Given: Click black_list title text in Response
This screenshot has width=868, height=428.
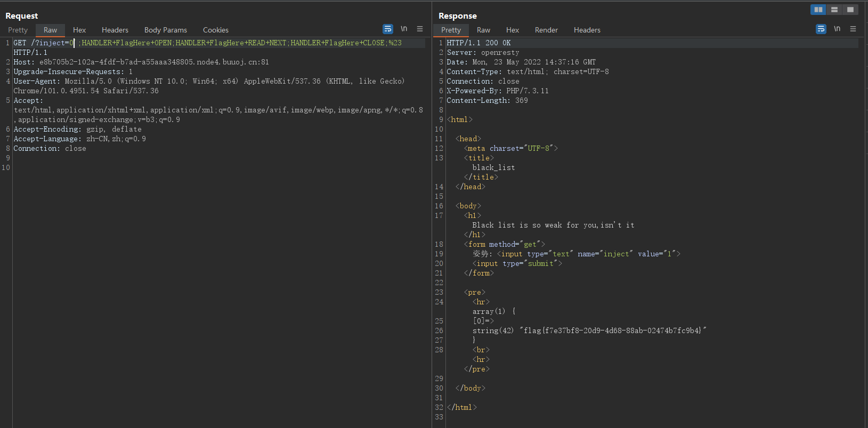Looking at the screenshot, I should tap(493, 167).
